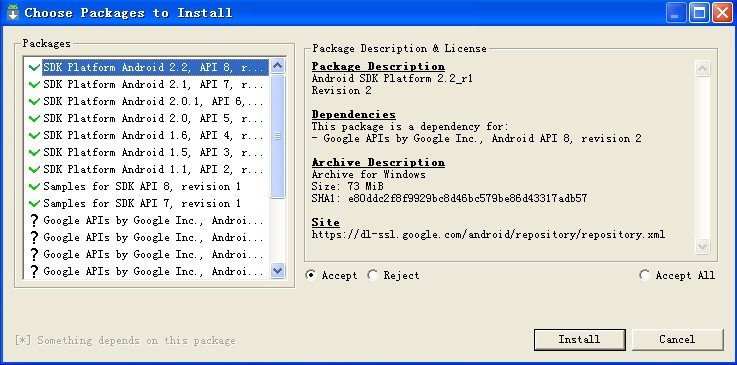Click checkmark icon for Samples for SDK API 8
Image resolution: width=737 pixels, height=365 pixels.
34,186
